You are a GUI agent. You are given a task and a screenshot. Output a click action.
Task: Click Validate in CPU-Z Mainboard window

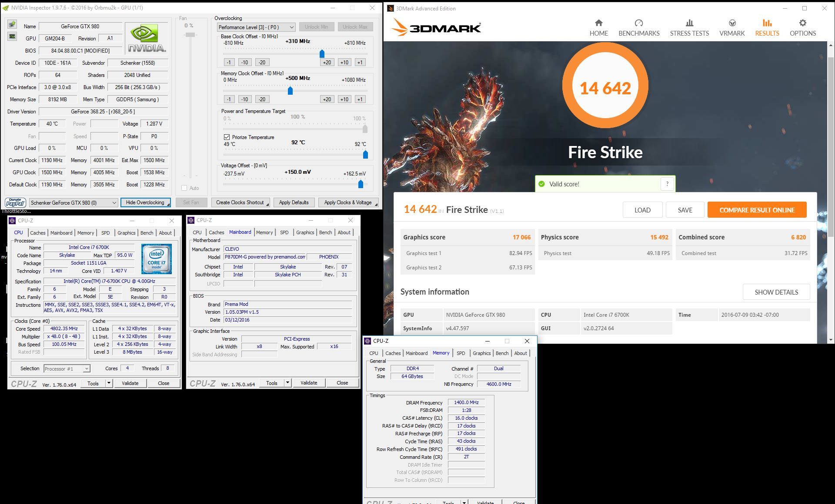pyautogui.click(x=309, y=383)
